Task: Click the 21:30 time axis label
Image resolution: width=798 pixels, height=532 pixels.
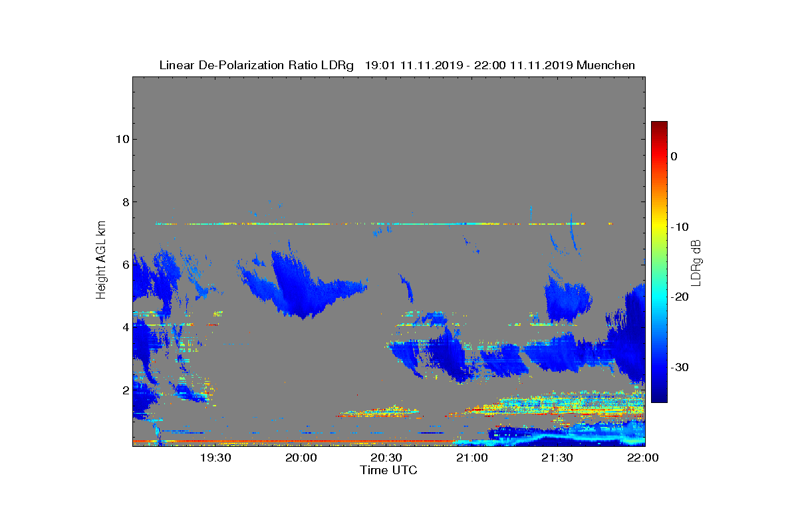Action: click(x=557, y=458)
